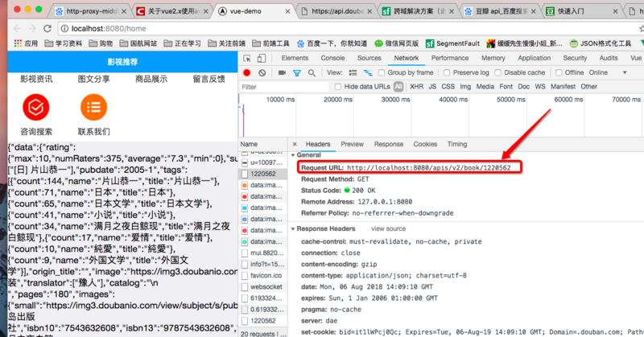Click view source link
Screen dimensions: 644x337
pyautogui.click(x=389, y=228)
